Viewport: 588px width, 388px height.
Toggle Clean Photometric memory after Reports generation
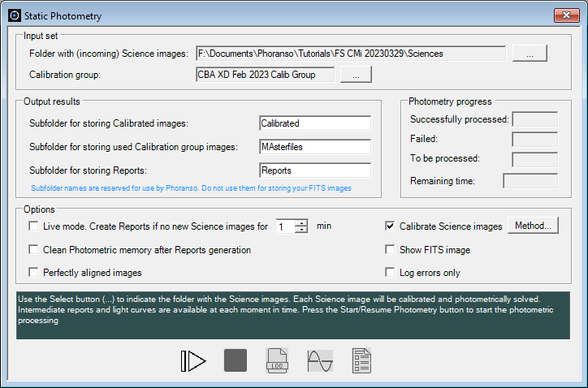tap(34, 250)
